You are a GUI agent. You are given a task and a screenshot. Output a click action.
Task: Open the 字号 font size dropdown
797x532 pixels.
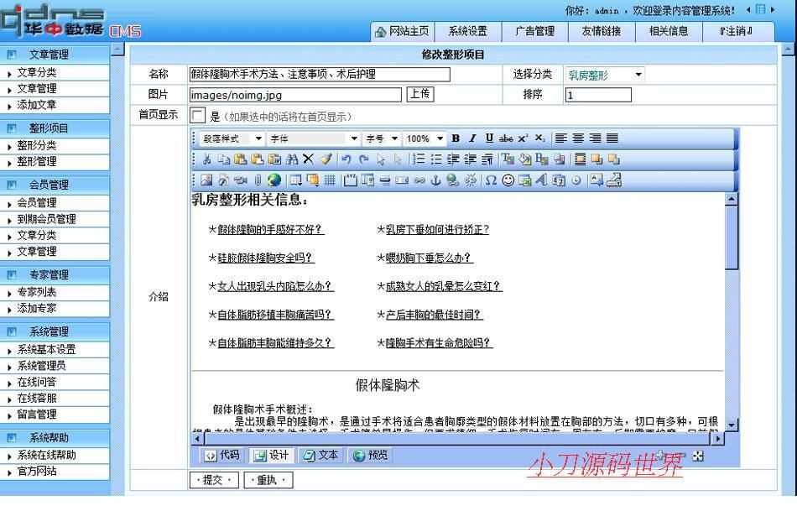(381, 138)
